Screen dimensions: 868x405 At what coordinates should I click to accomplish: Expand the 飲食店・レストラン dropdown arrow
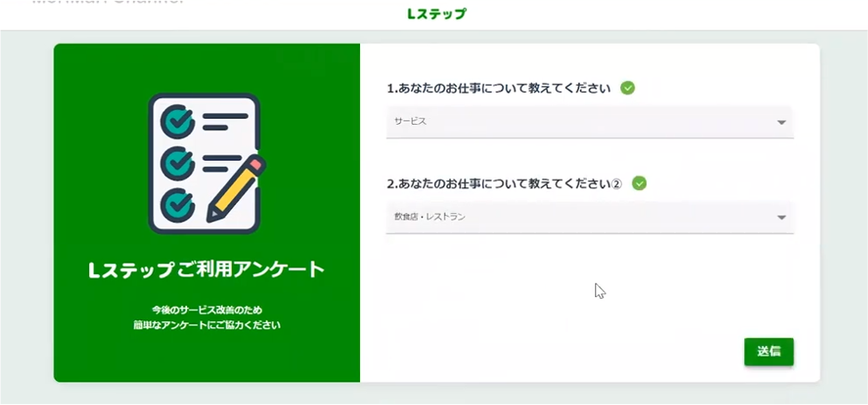click(x=781, y=218)
